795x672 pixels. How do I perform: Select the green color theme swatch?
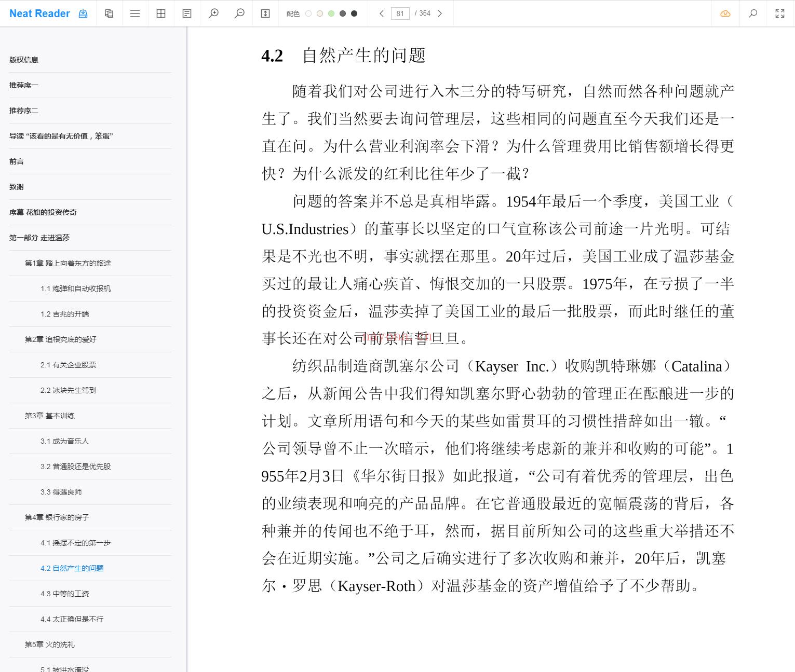click(331, 13)
